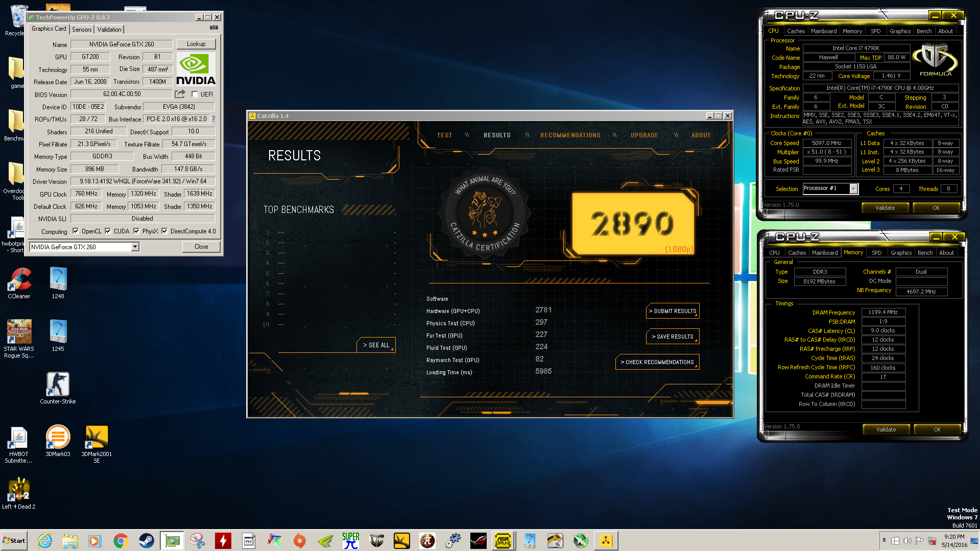
Task: Click the Lookup button in GPU-Z
Action: click(196, 44)
